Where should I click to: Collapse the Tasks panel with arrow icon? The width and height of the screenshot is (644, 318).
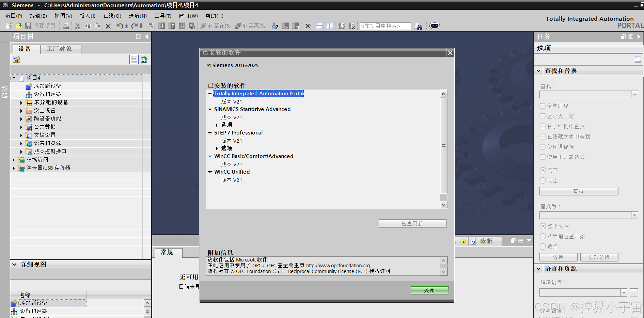pos(639,37)
